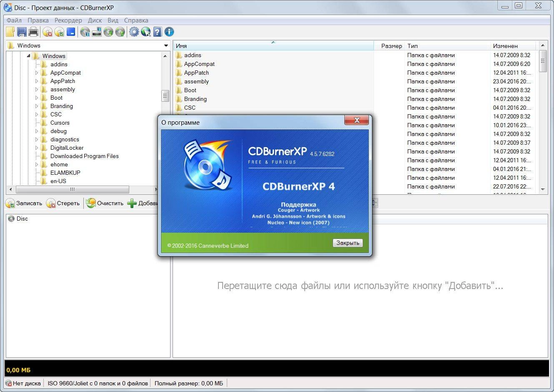
Task: Click the new project folder icon in the toolbar
Action: tap(10, 32)
